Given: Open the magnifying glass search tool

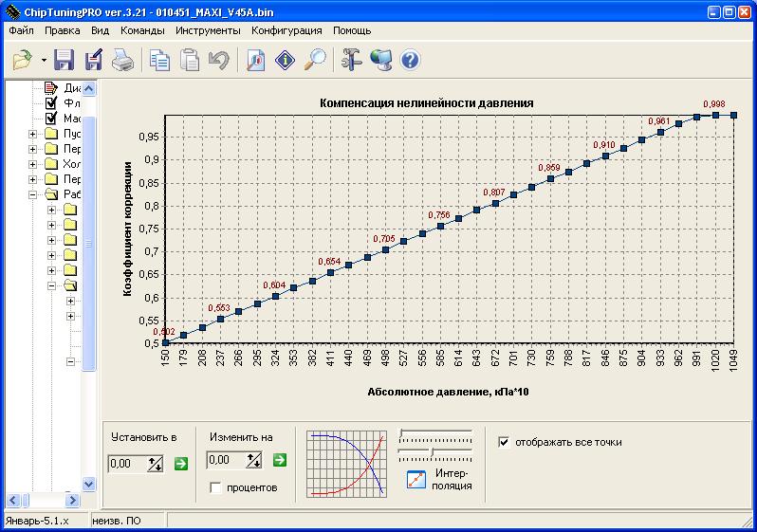Looking at the screenshot, I should (x=314, y=61).
